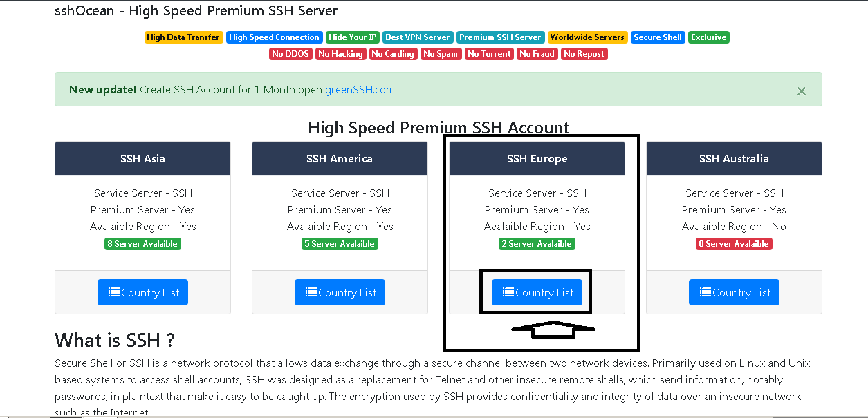This screenshot has height=418, width=868.
Task: Open Country List for SSH America
Action: point(340,292)
